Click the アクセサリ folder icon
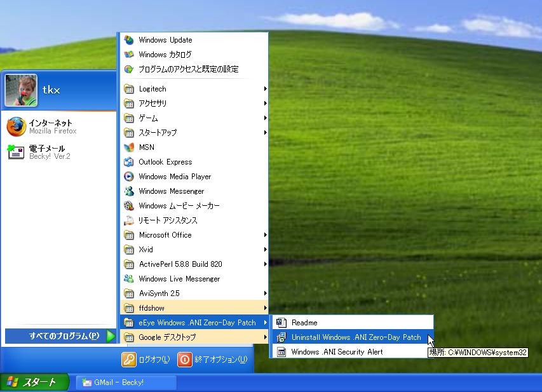The image size is (542, 392). pos(129,104)
